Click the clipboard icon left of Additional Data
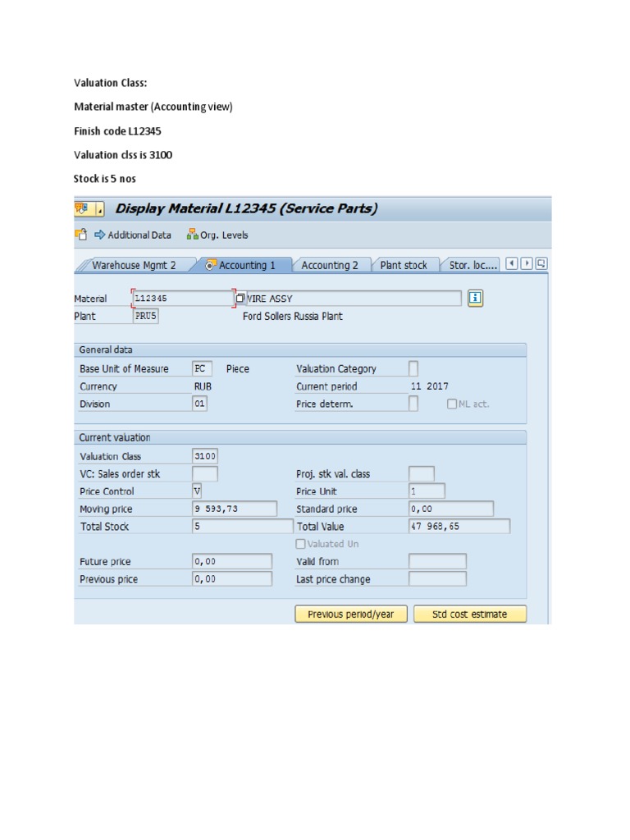The height and width of the screenshot is (840, 630). (81, 235)
